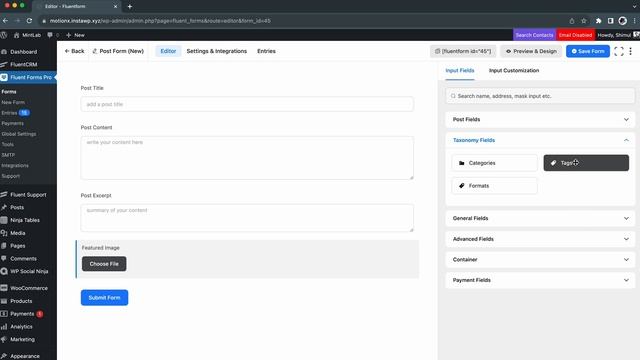The image size is (640, 360).
Task: Collapse the Taxonomy Fields section
Action: [x=540, y=140]
